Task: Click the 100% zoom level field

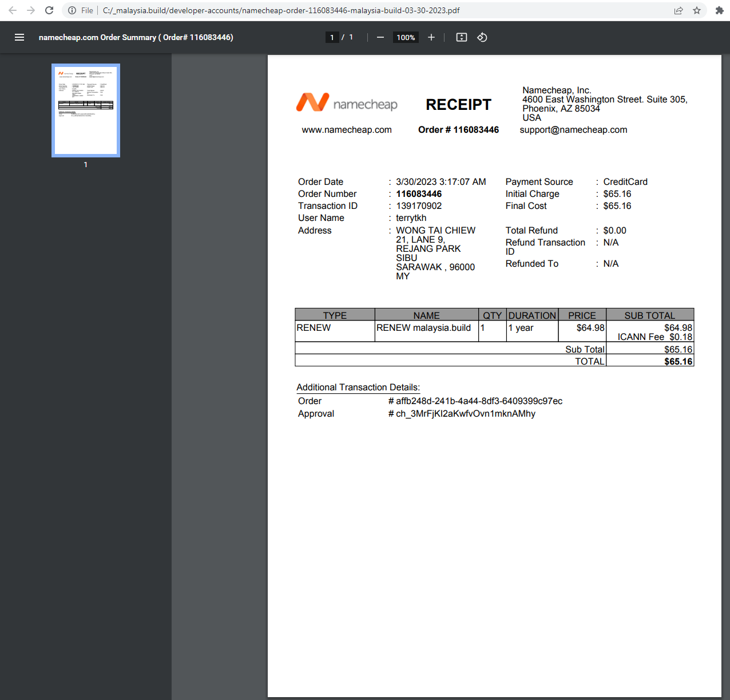Action: click(406, 37)
